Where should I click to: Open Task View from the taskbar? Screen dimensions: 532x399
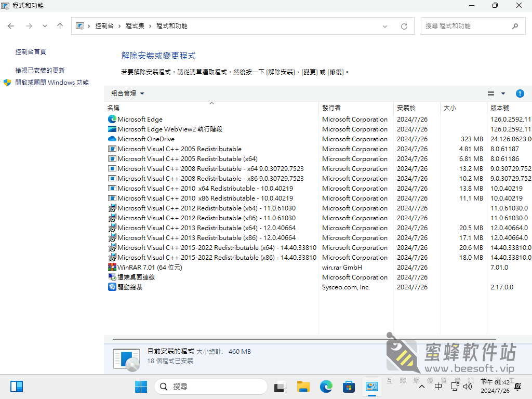280,387
